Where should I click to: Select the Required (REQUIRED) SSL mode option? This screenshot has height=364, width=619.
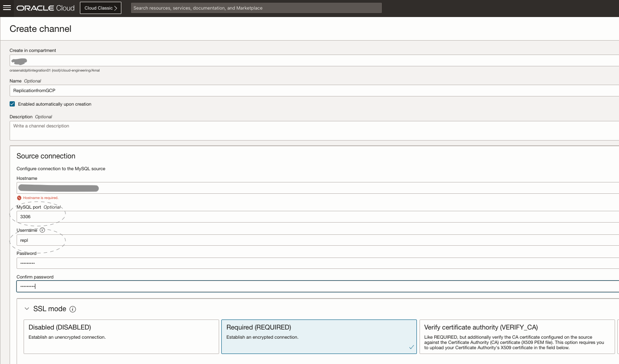tap(319, 337)
